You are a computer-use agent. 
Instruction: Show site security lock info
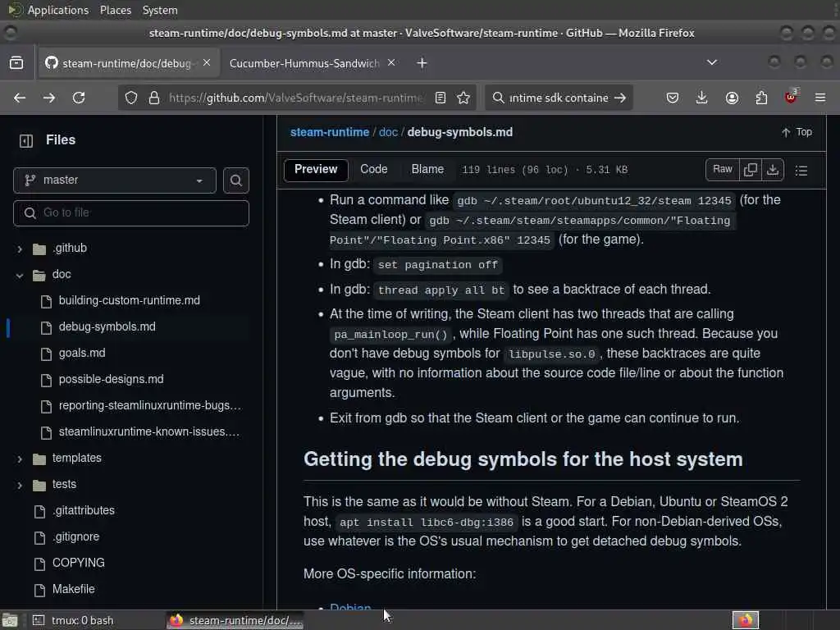pos(154,98)
